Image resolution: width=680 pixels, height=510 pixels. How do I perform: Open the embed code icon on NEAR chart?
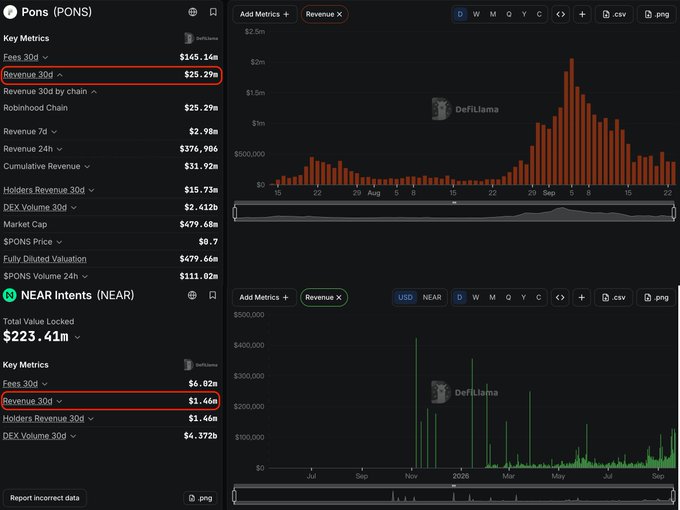tap(560, 298)
